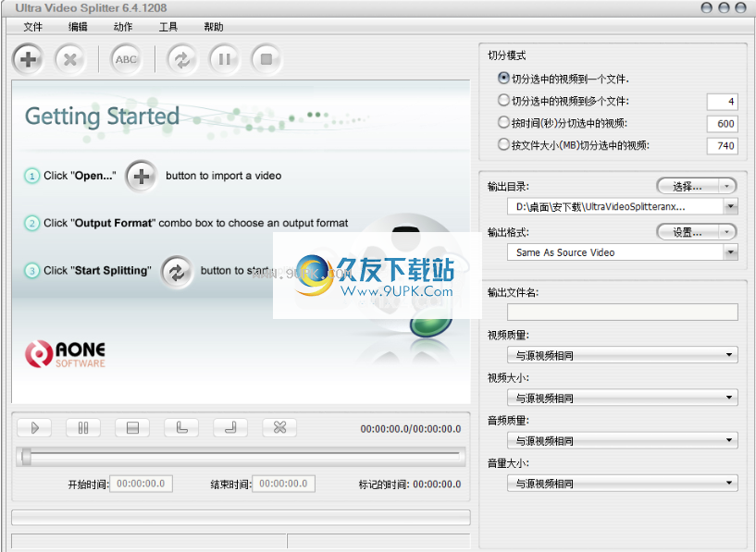
Task: Set the mark-in start point
Action: pos(181,428)
